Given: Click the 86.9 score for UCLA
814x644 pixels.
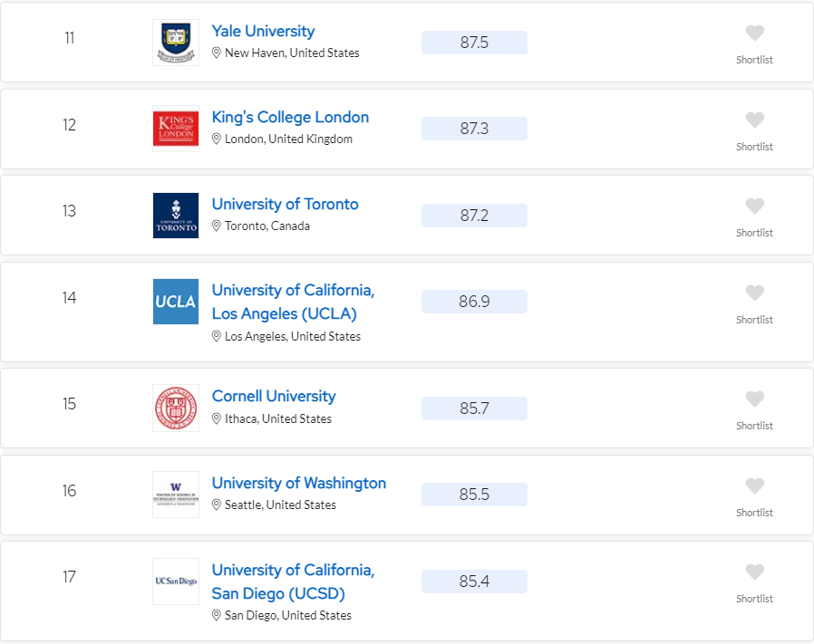Looking at the screenshot, I should point(474,302).
